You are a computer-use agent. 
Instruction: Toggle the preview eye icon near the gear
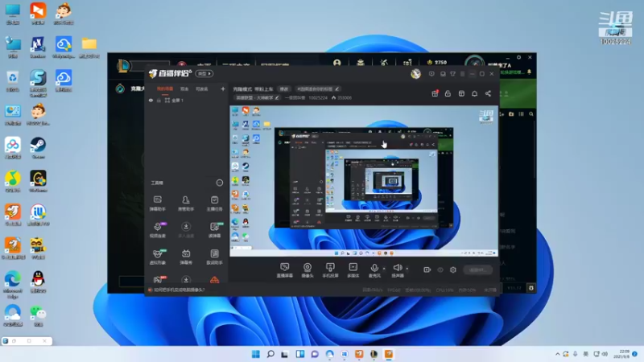440,269
